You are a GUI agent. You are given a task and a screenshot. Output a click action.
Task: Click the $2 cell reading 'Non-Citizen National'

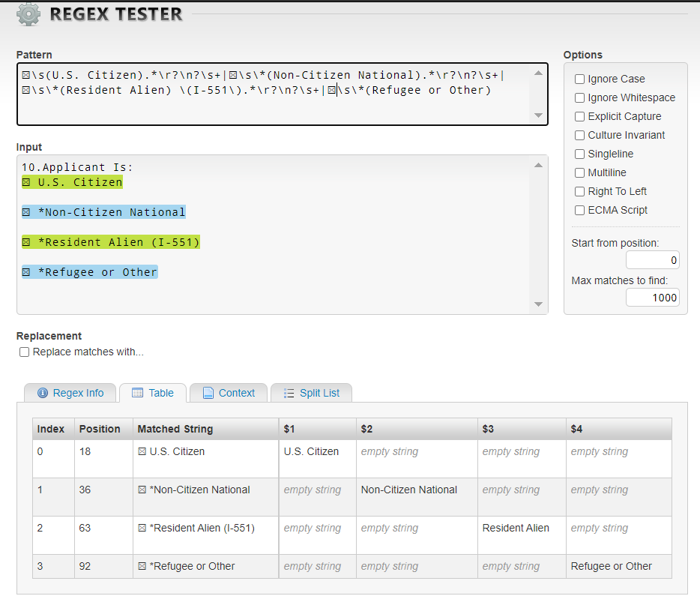coord(417,497)
